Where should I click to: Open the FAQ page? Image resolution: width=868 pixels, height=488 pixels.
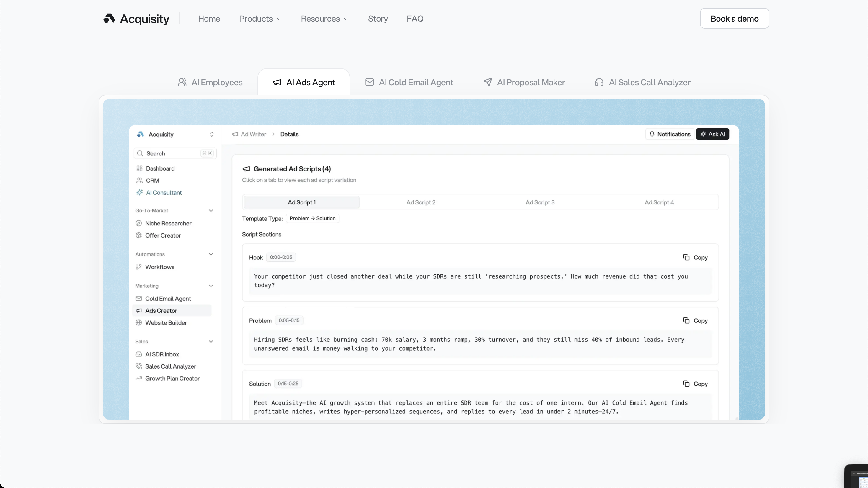(415, 19)
